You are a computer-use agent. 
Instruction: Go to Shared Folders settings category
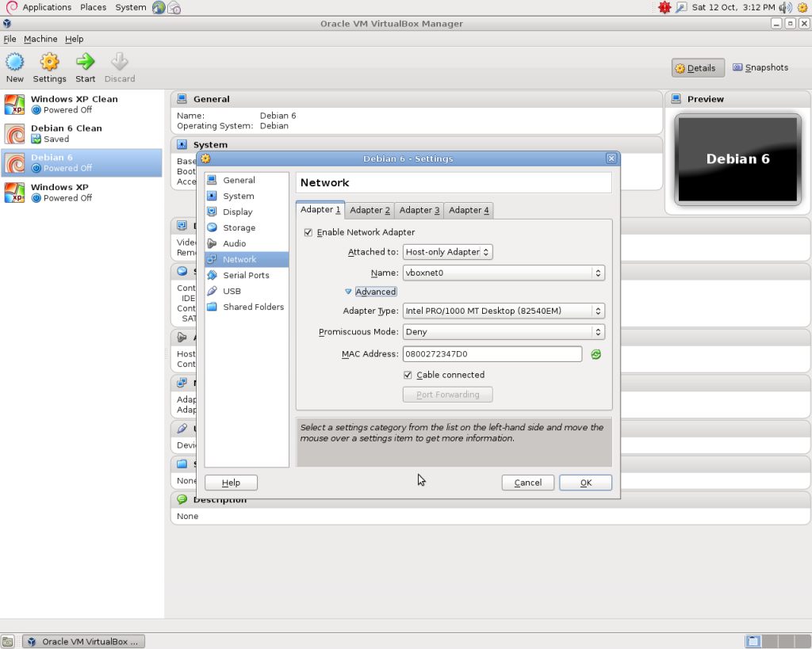point(253,307)
